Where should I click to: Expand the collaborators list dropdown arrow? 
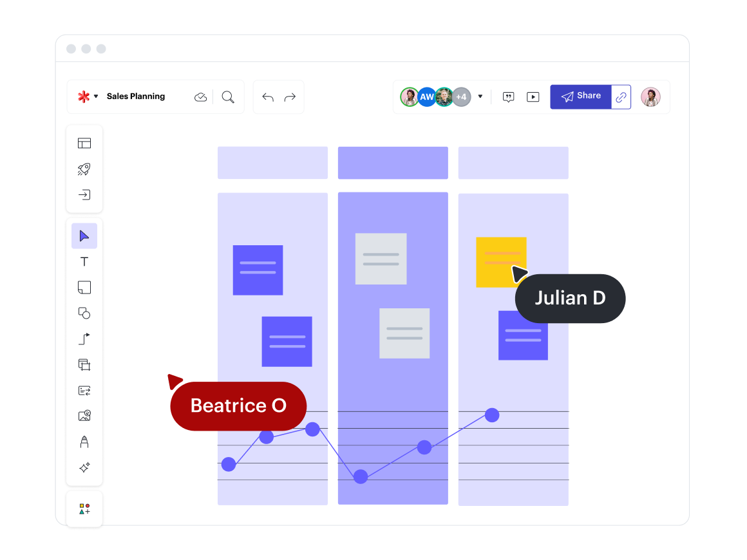480,97
